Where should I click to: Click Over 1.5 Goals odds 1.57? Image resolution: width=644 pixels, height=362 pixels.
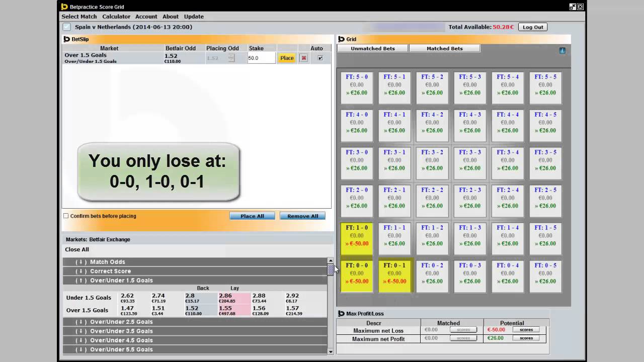click(301, 310)
